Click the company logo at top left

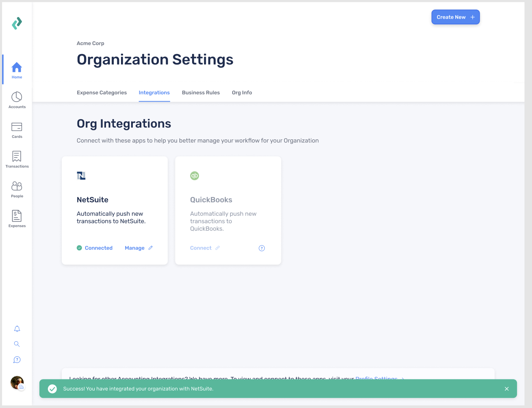[x=17, y=23]
